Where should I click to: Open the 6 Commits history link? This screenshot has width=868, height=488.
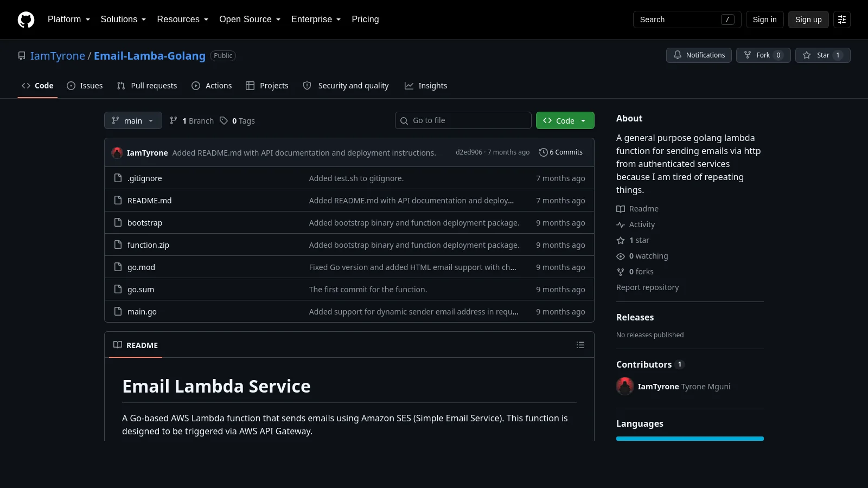coord(561,152)
